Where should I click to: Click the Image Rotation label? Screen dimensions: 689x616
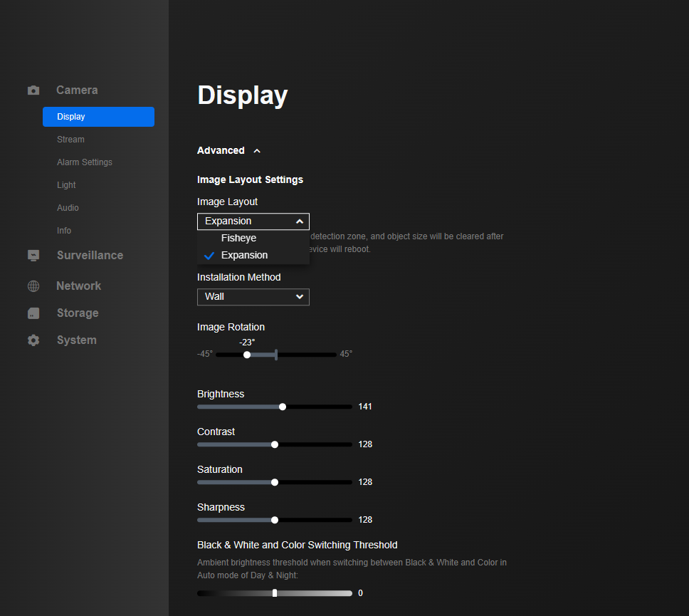pyautogui.click(x=231, y=327)
